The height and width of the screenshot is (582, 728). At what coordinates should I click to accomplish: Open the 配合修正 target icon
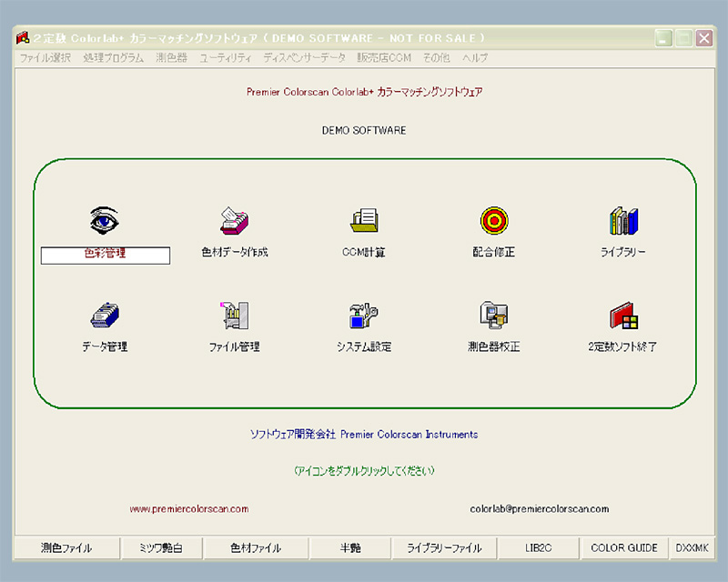[x=494, y=221]
